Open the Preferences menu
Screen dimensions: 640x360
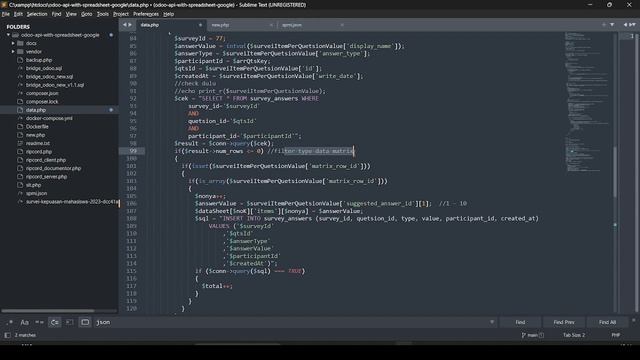point(146,14)
